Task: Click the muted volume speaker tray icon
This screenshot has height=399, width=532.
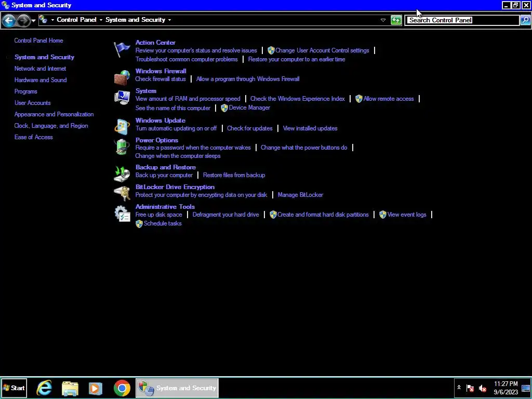Action: [482, 388]
